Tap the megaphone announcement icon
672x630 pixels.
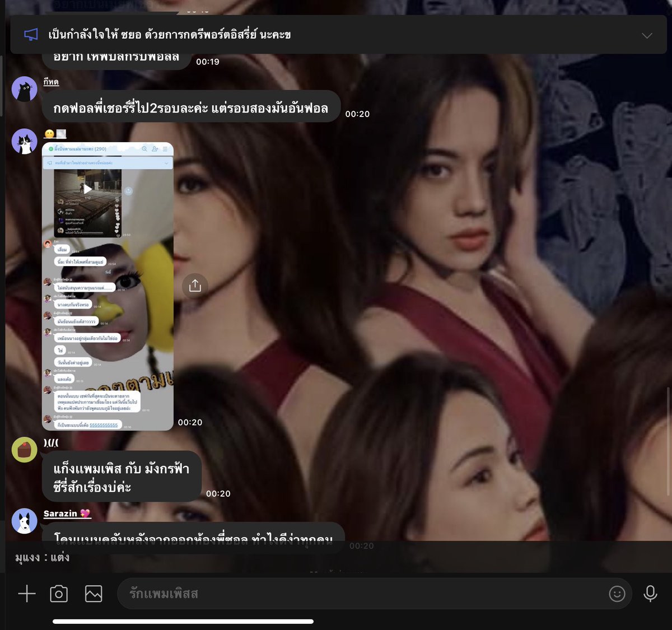click(x=31, y=35)
